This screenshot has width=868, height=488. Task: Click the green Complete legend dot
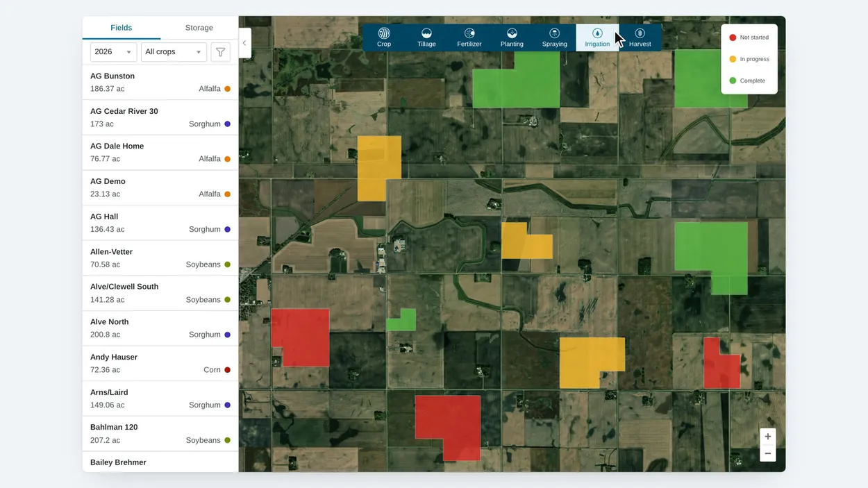coord(733,81)
